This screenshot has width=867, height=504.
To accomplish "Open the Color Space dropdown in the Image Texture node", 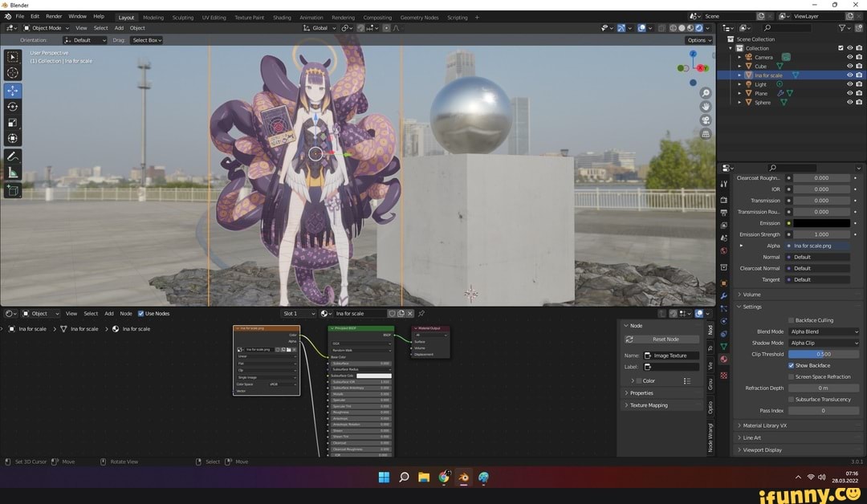I will tap(283, 384).
